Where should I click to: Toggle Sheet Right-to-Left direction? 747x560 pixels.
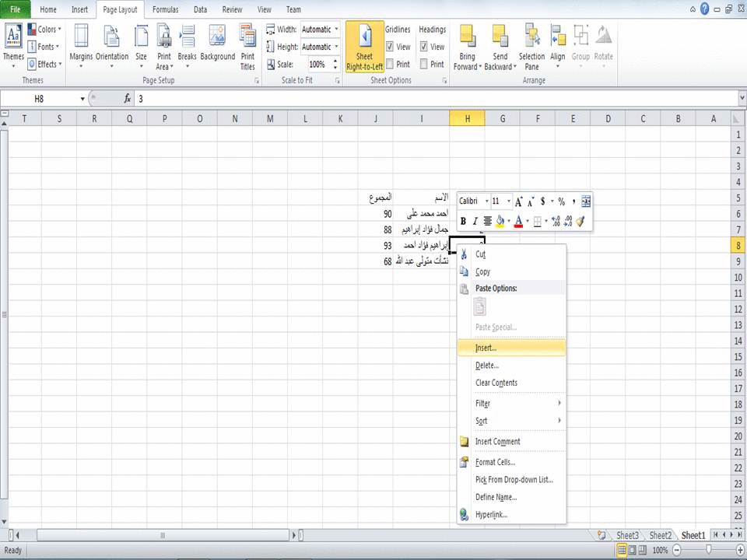point(365,47)
